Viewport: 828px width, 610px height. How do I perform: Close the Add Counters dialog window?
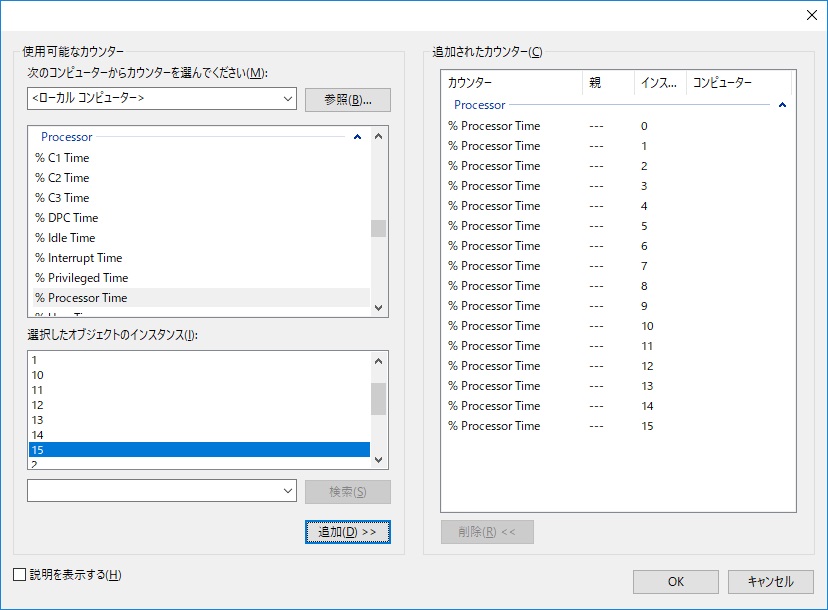click(811, 14)
